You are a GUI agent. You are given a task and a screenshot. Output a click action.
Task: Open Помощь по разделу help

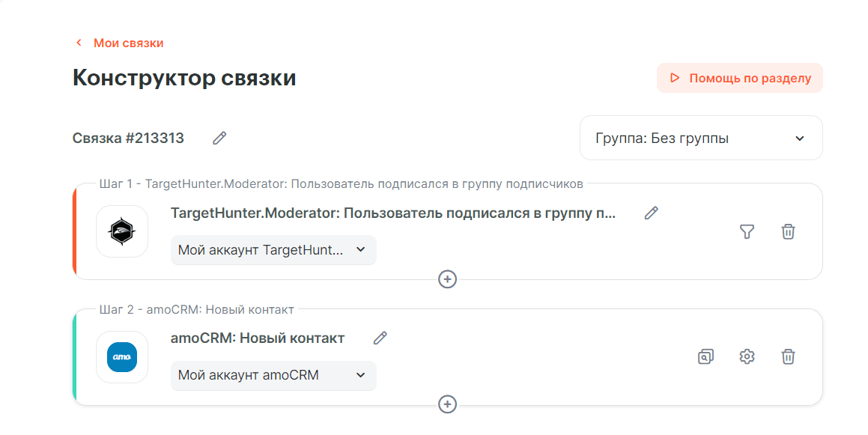click(x=739, y=78)
